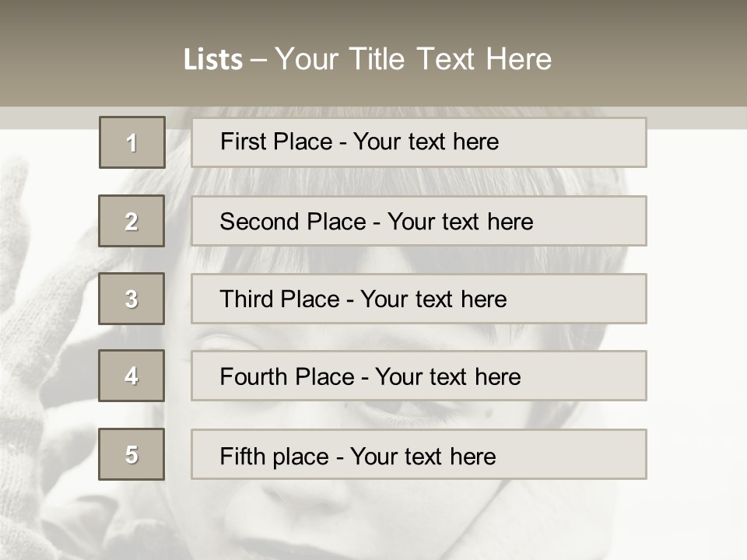Click the number 5 box
Viewport: 747px width, 560px height.
coord(132,454)
